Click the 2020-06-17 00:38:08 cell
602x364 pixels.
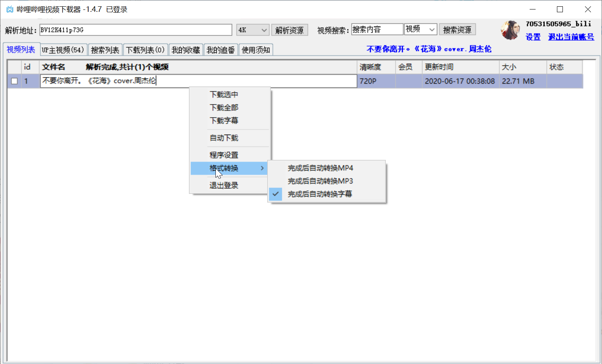click(x=460, y=81)
